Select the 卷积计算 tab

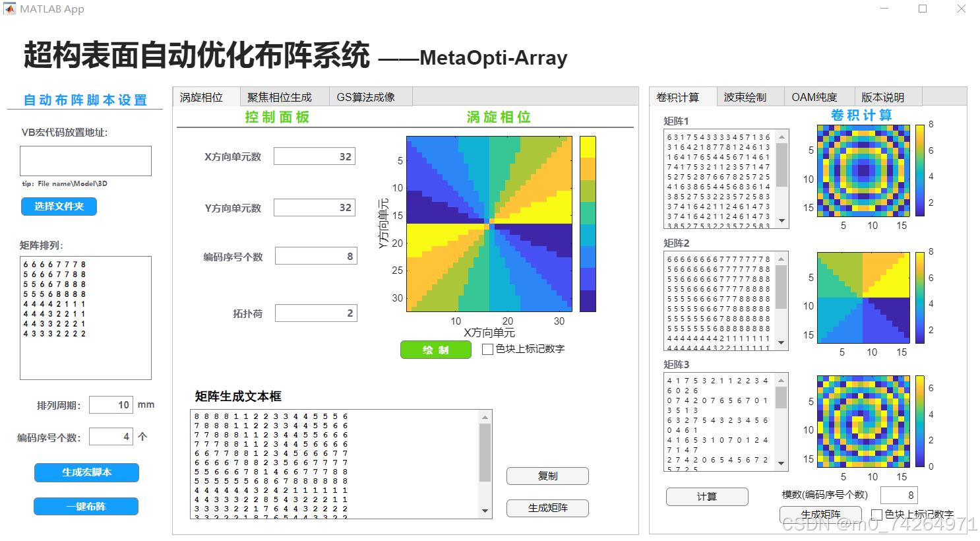point(683,97)
